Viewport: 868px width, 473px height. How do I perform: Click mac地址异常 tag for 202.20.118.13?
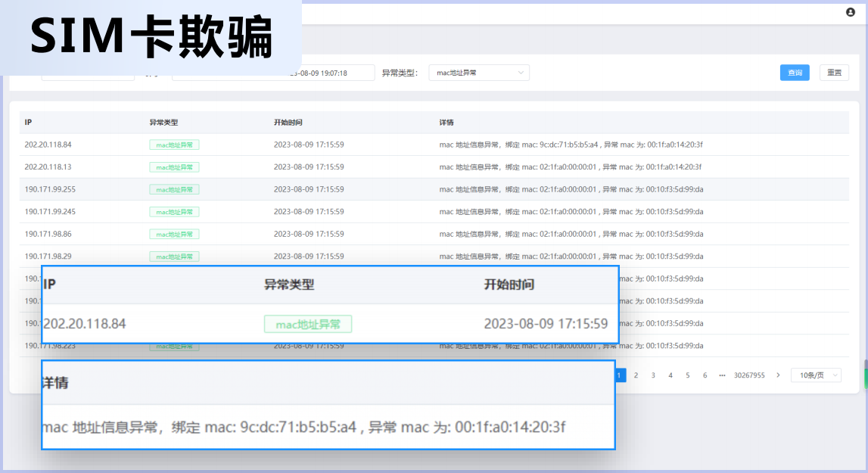pyautogui.click(x=174, y=167)
